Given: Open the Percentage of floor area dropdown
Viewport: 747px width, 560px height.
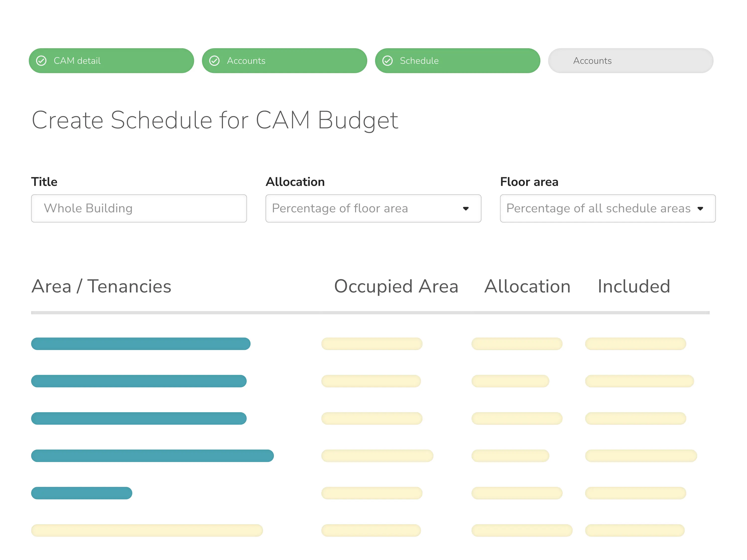Looking at the screenshot, I should click(x=373, y=208).
